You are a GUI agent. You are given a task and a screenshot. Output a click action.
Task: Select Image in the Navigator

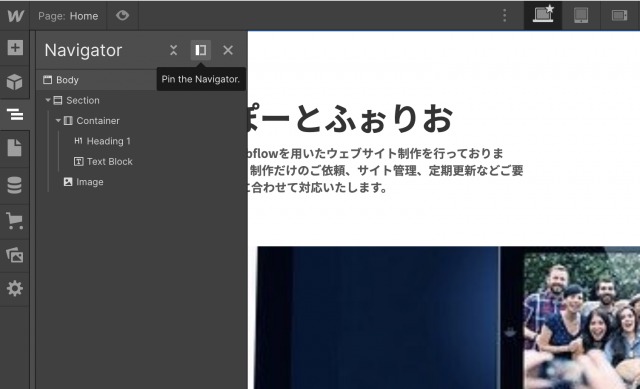(90, 182)
